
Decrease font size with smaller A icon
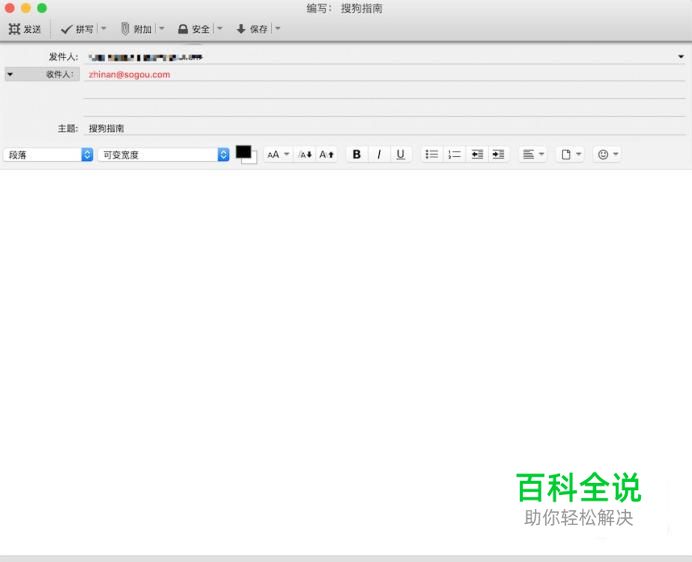305,155
